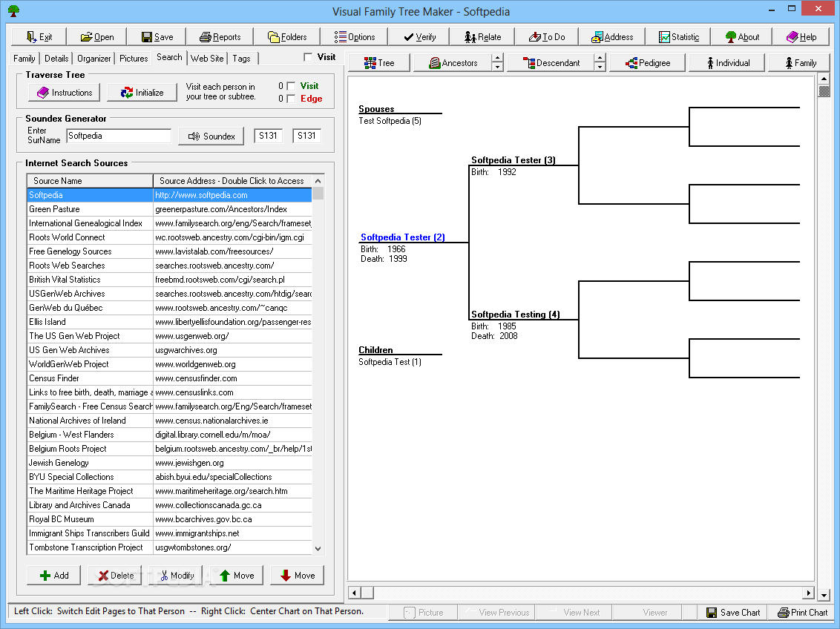Viewport: 840px width, 629px height.
Task: Toggle the green Visit checkbox in Traverse Tree
Action: tap(291, 85)
